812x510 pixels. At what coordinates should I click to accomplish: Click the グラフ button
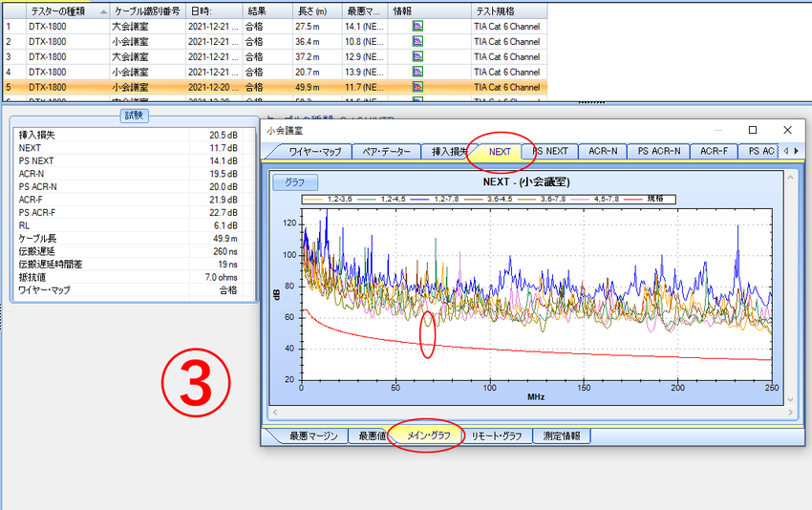click(x=294, y=182)
